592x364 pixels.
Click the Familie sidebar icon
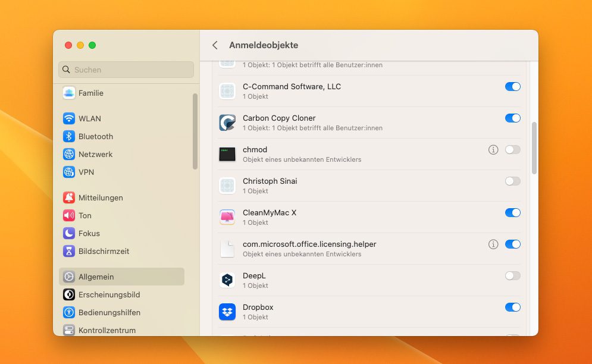[x=68, y=93]
